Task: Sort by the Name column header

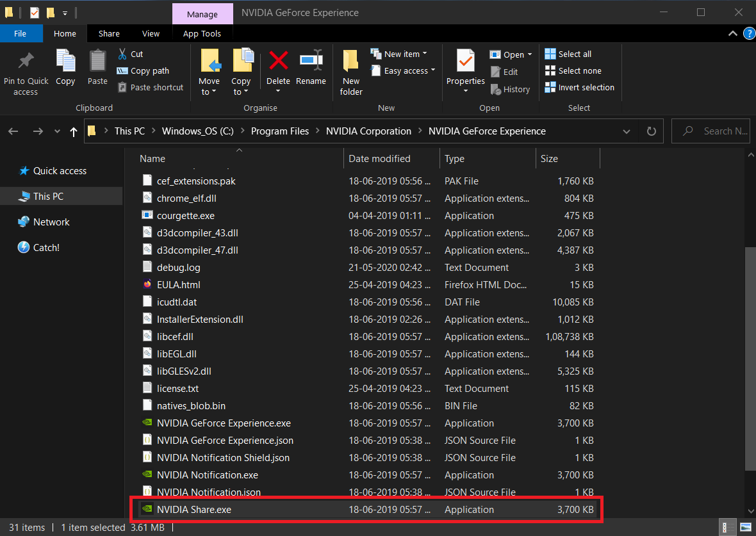Action: pos(152,159)
